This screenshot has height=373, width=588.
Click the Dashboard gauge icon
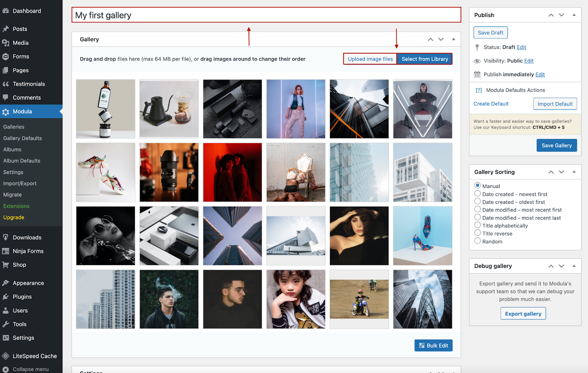point(6,11)
